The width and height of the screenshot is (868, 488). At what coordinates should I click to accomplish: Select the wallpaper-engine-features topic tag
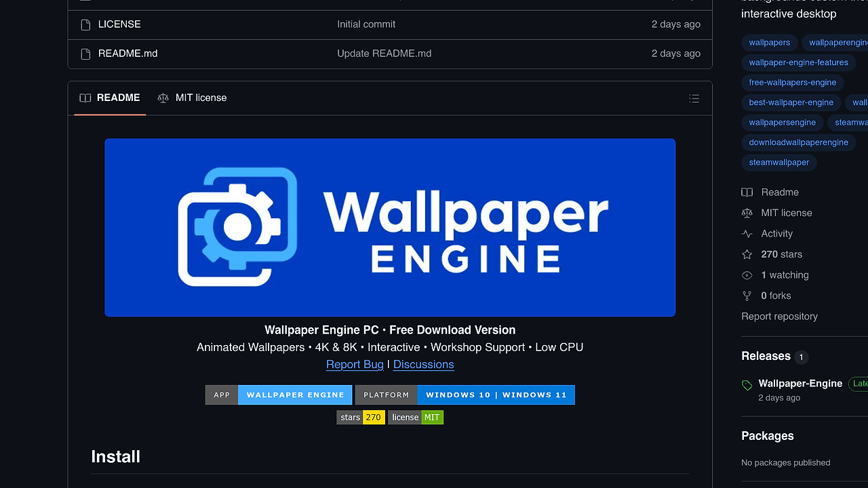click(798, 62)
